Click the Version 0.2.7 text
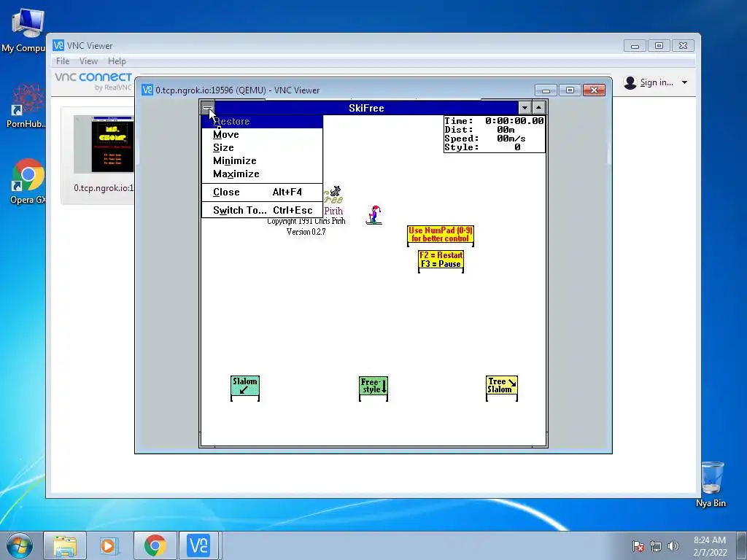This screenshot has width=747, height=560. (306, 232)
